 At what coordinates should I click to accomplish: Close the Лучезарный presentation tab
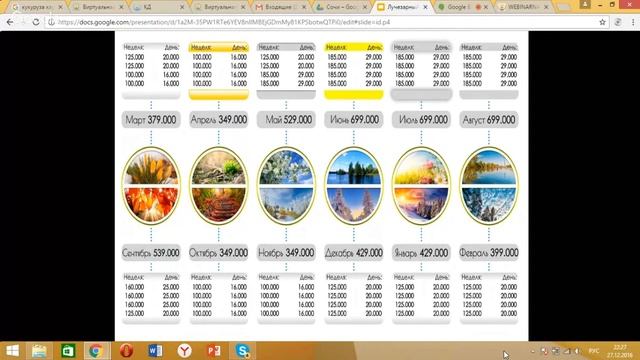(425, 7)
